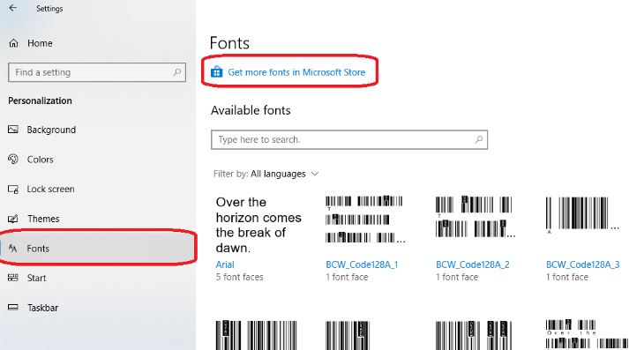
Task: Click the Type here to search field
Action: [x=349, y=139]
